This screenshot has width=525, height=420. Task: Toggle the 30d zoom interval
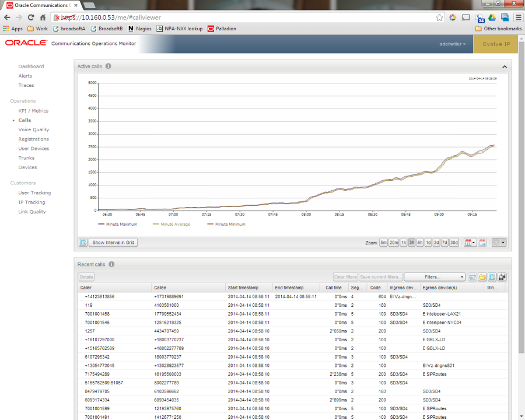[454, 243]
